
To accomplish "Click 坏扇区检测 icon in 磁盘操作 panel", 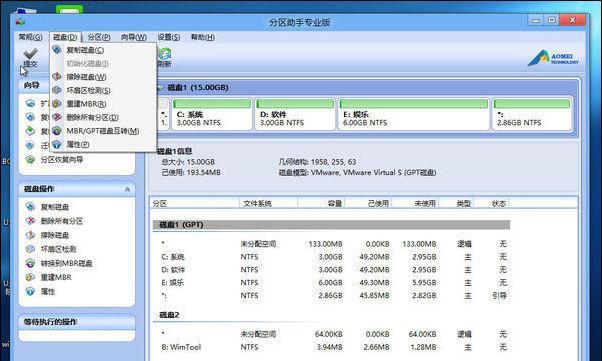I will [30, 249].
